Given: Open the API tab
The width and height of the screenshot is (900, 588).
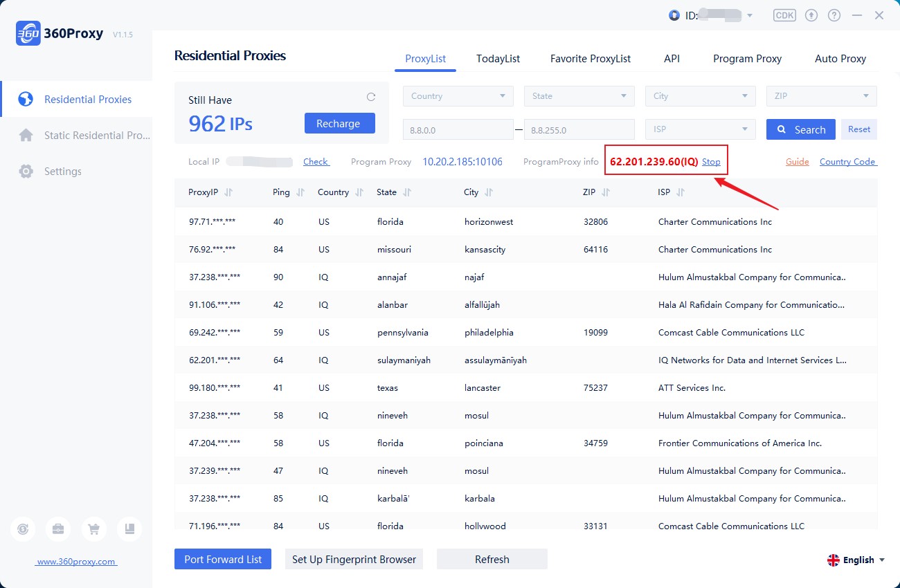Looking at the screenshot, I should coord(672,59).
